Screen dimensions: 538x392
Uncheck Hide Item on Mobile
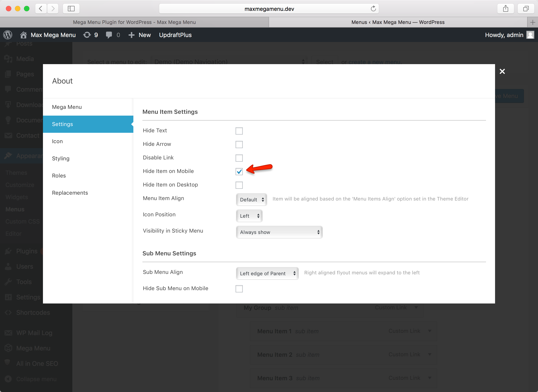(x=239, y=172)
